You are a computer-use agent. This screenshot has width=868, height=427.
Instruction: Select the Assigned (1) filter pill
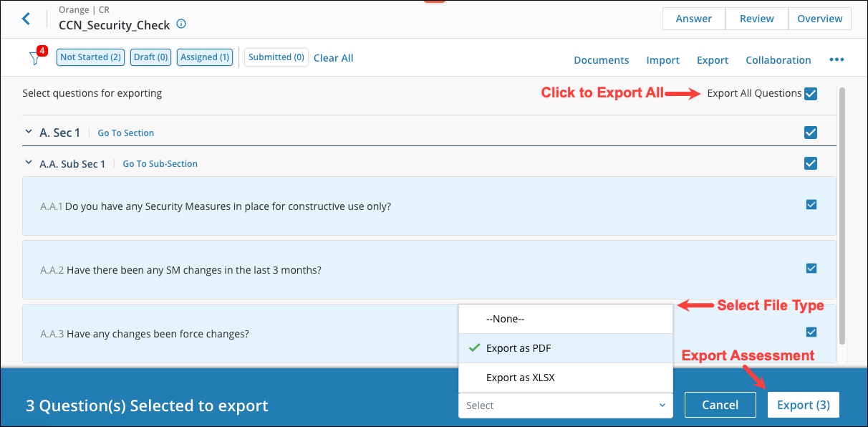point(204,57)
